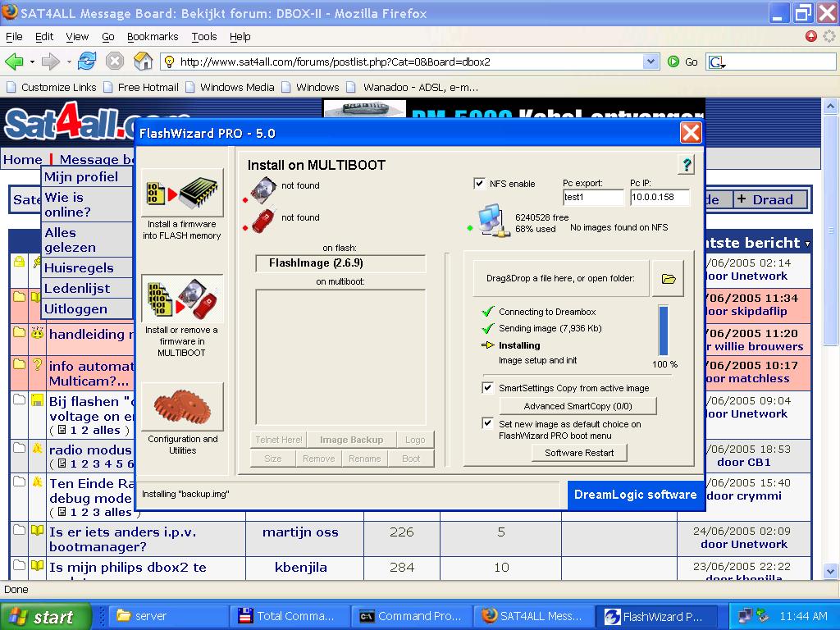Click the Rename image button

tap(365, 459)
